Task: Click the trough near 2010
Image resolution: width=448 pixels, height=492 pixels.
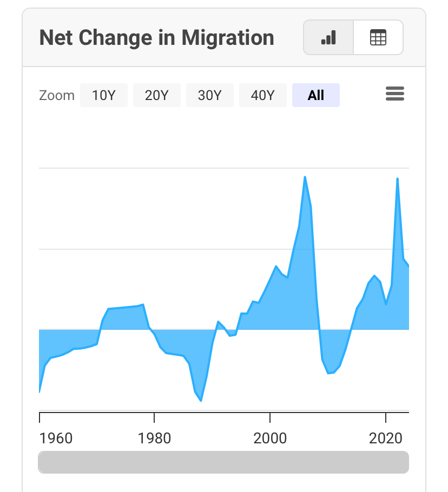Action: [328, 373]
